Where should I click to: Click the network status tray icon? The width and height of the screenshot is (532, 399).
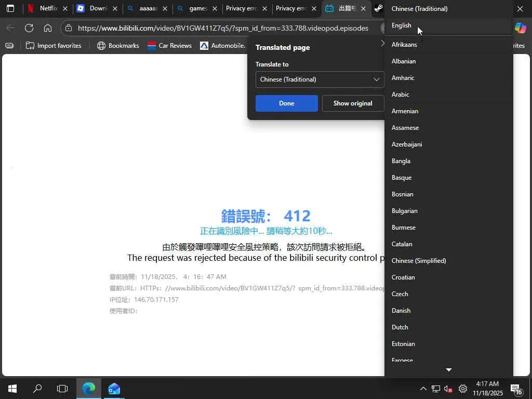click(x=436, y=389)
